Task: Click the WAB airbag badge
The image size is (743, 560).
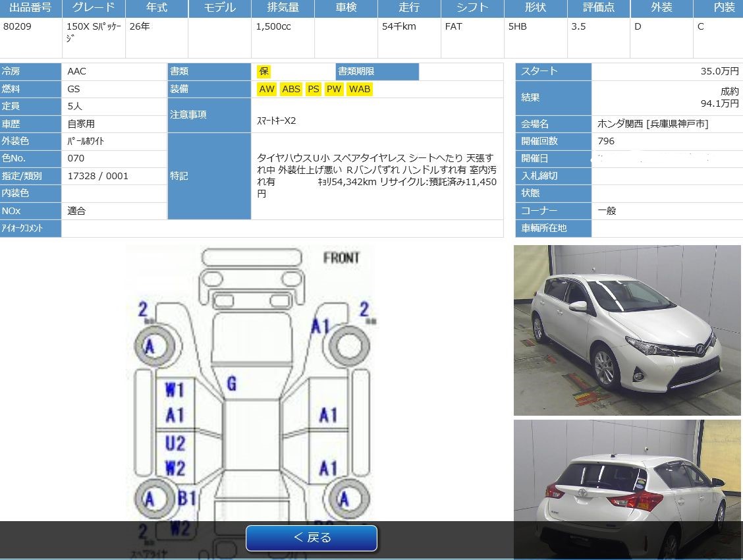Action: (x=360, y=89)
